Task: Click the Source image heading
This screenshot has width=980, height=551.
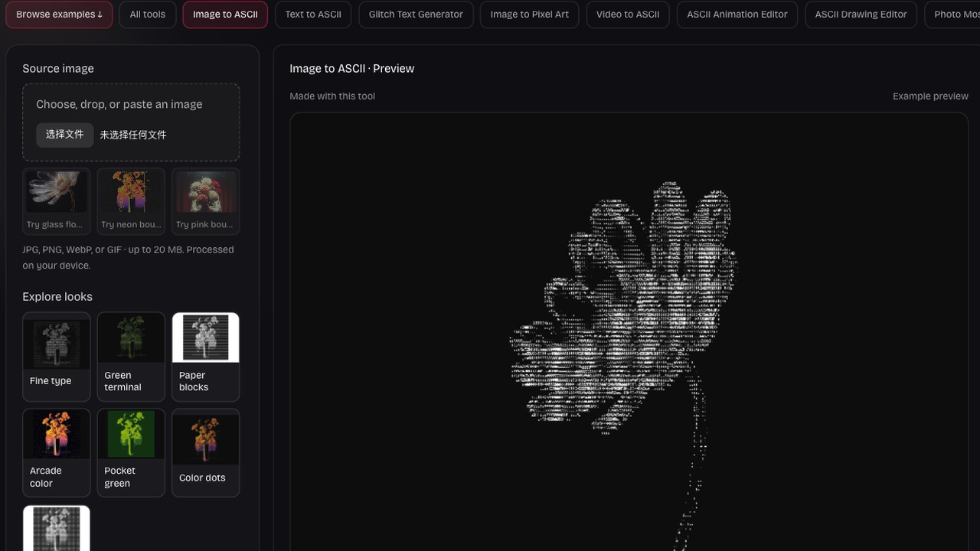Action: pyautogui.click(x=58, y=69)
